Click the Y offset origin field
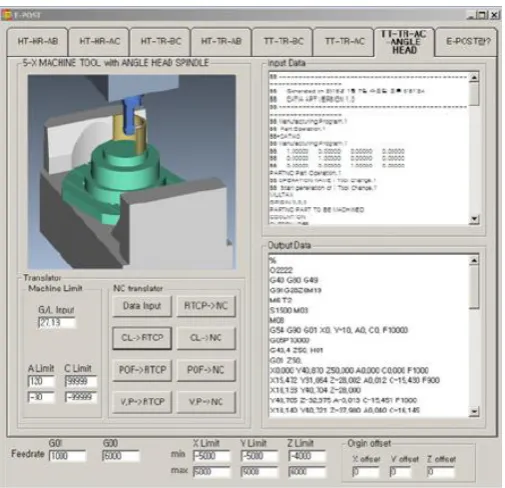Screen dimensions: 505x488 (400, 472)
